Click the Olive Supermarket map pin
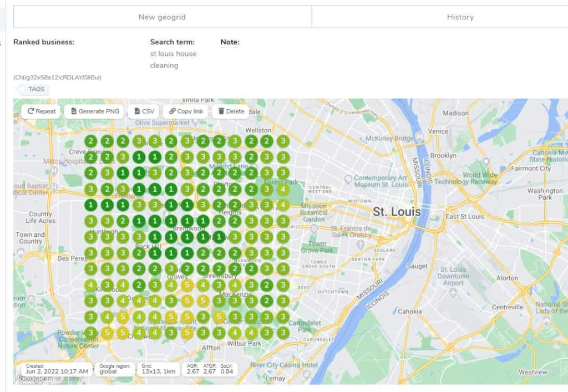 [x=196, y=123]
